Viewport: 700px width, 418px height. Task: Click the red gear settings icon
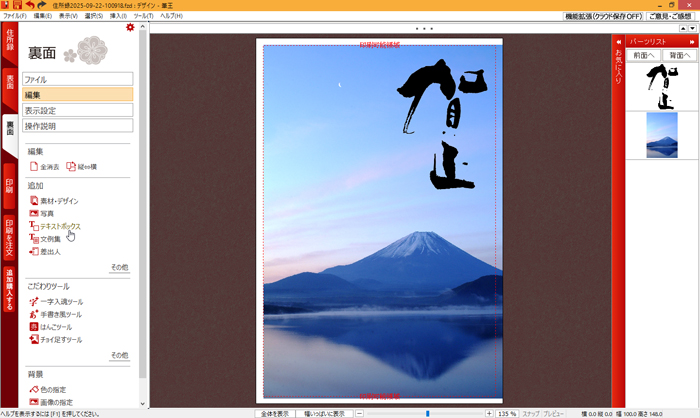130,28
